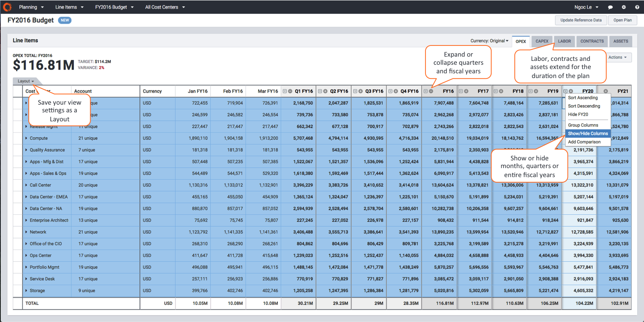Image resolution: width=644 pixels, height=322 pixels.
Task: Expand FY17 with the plus icon
Action: (466, 91)
